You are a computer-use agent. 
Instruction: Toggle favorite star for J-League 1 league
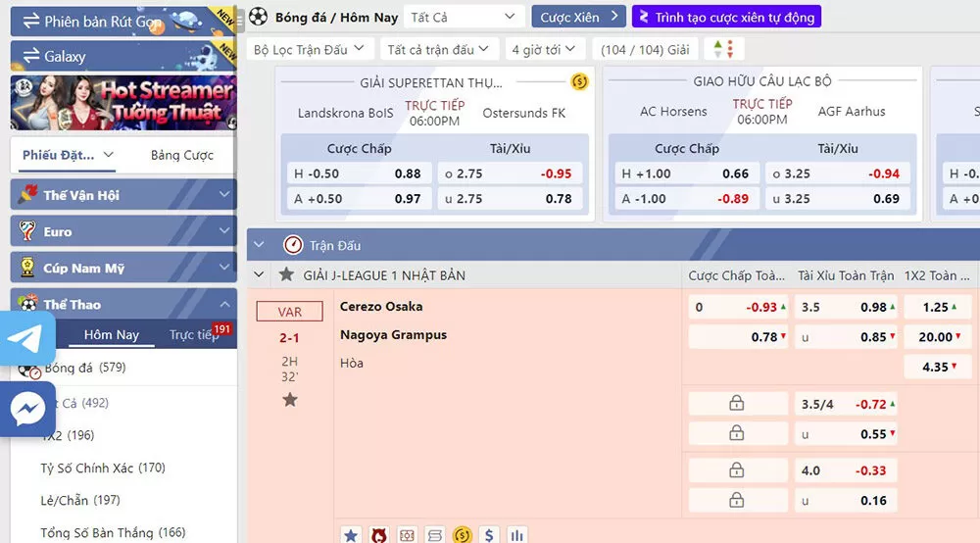coord(286,275)
